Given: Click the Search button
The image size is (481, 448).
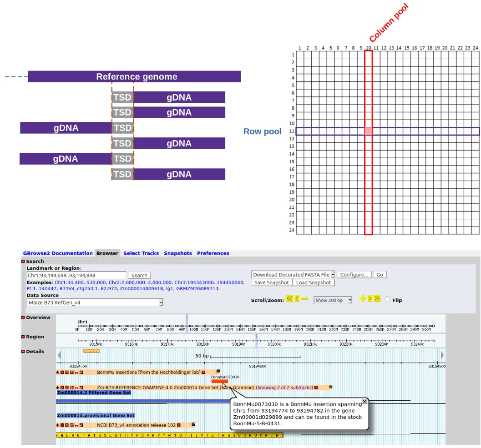Looking at the screenshot, I should tap(139, 275).
